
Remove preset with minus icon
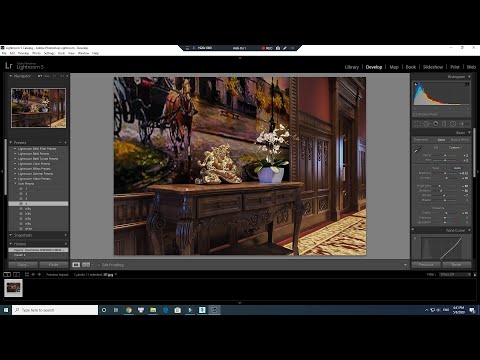(x=60, y=142)
